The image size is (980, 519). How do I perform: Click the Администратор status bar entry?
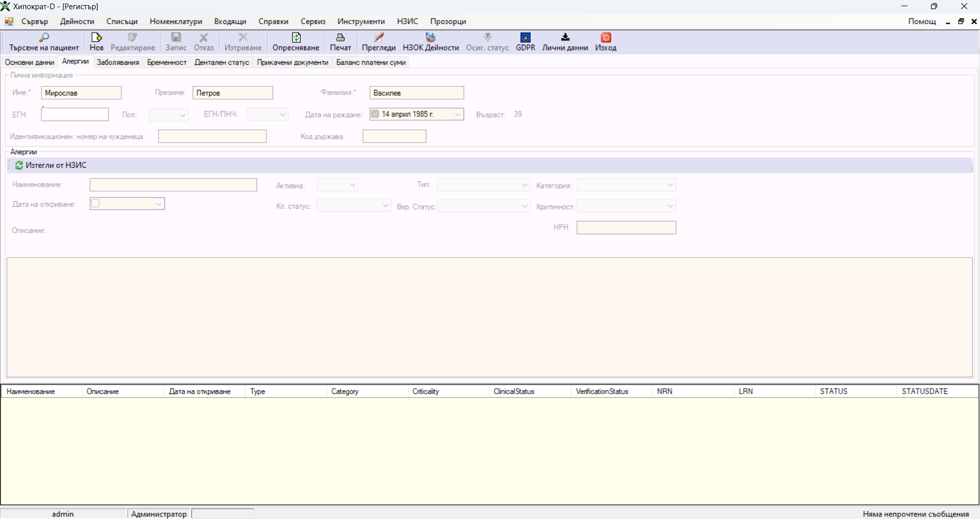click(x=159, y=514)
